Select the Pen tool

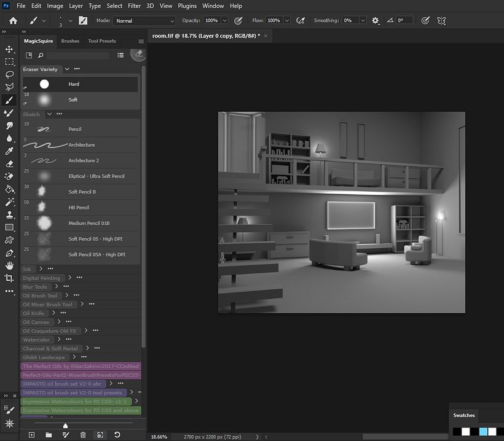[x=9, y=253]
